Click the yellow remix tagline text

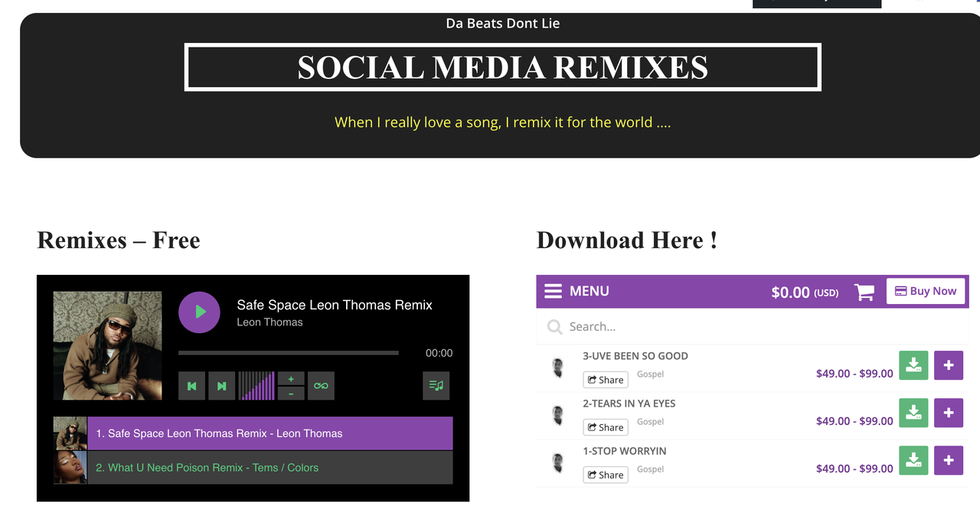tap(503, 123)
